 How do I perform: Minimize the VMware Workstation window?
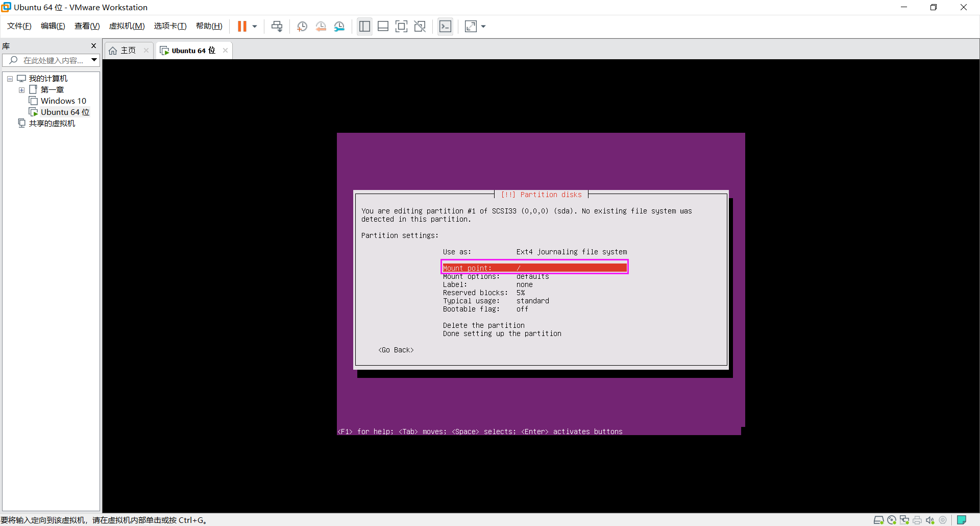click(904, 7)
